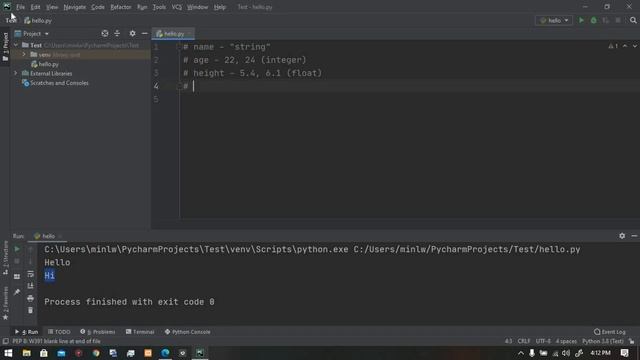Expand the venv folder
This screenshot has height=360, width=640.
point(24,55)
